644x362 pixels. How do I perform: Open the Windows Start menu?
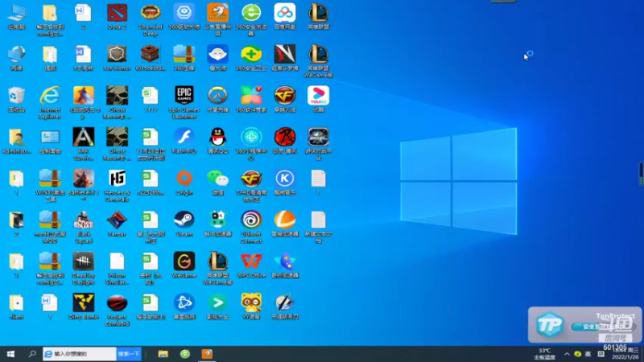[x=10, y=354]
